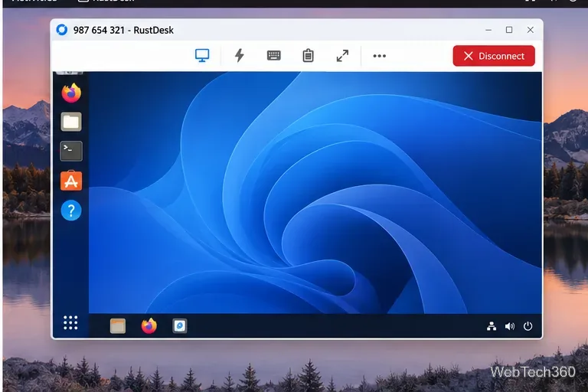
Task: Click the power icon in remote tray
Action: 528,326
